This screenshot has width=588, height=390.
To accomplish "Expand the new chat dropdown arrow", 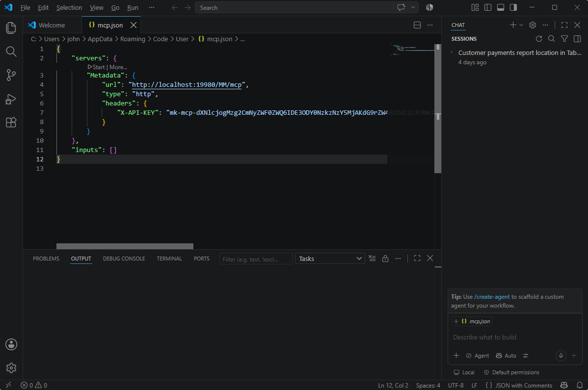I will pos(521,25).
